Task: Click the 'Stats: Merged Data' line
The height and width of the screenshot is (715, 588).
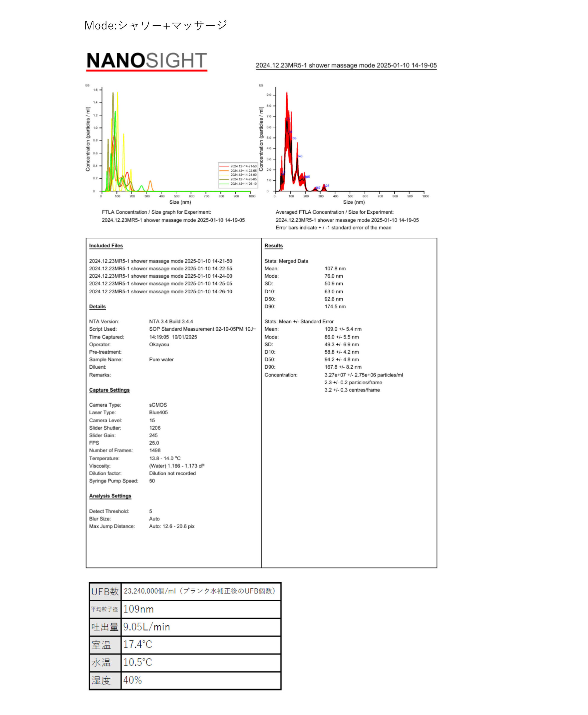Action: click(x=286, y=261)
